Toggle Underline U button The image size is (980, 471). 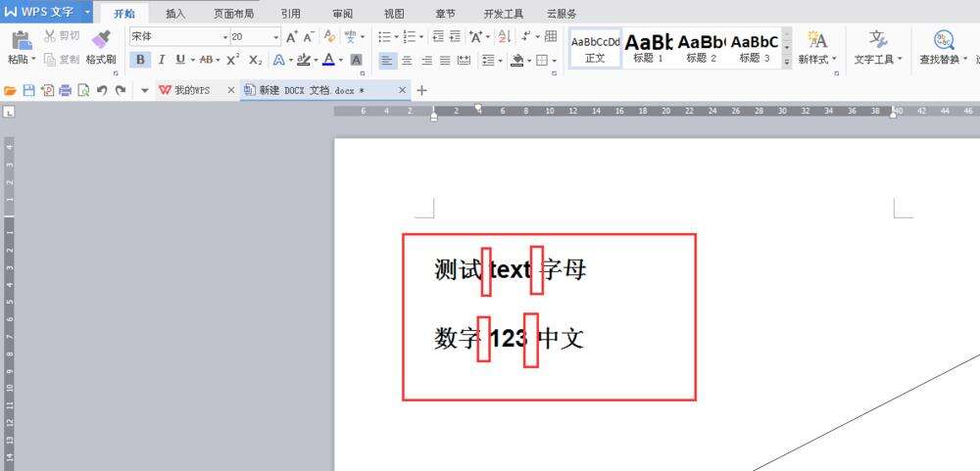[x=180, y=60]
